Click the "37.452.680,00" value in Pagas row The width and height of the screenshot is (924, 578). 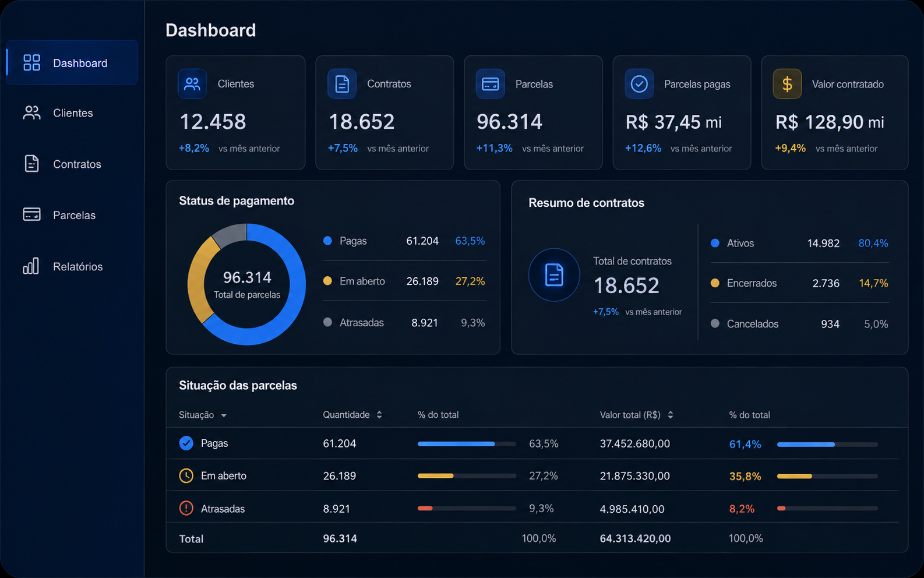(635, 443)
